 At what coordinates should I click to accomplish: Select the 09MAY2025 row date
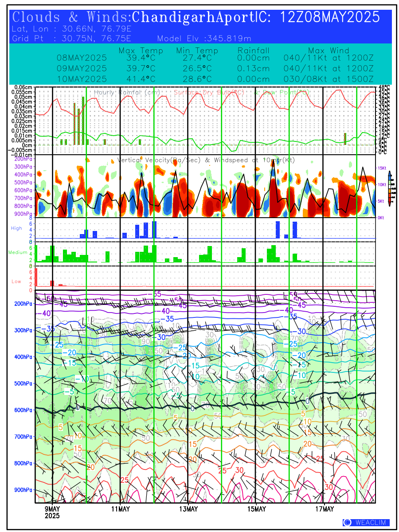(82, 69)
